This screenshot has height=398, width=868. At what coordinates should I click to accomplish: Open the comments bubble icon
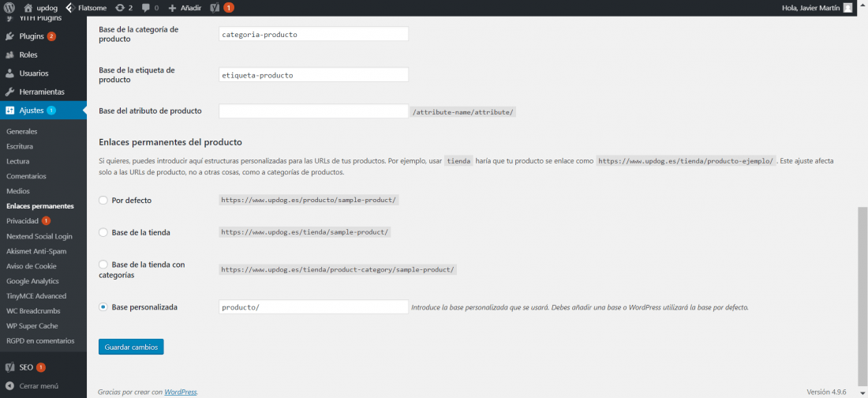pos(146,8)
